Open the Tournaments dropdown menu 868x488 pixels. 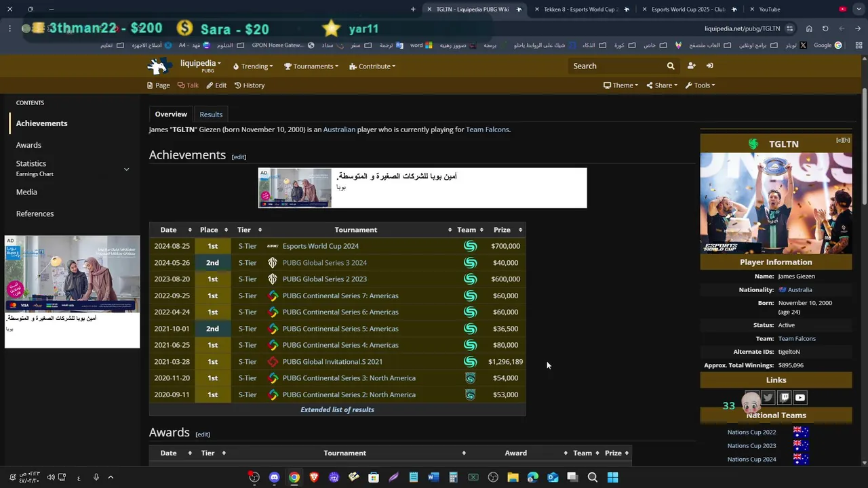[x=311, y=66]
